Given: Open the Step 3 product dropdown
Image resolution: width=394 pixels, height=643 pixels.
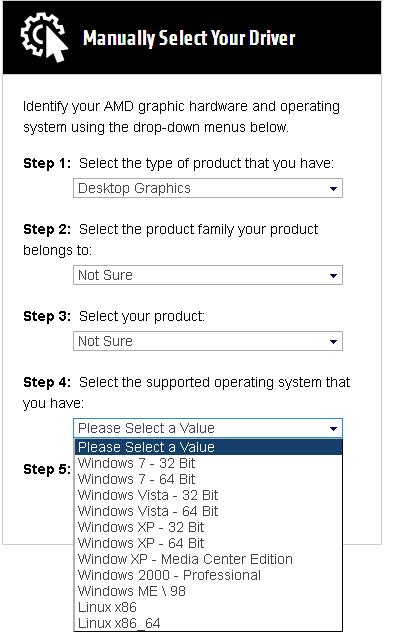Looking at the screenshot, I should pyautogui.click(x=208, y=341).
